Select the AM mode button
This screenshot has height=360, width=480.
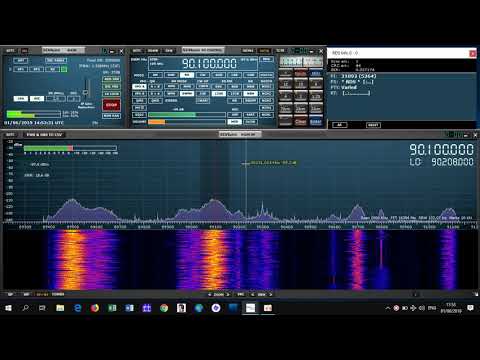coord(155,75)
